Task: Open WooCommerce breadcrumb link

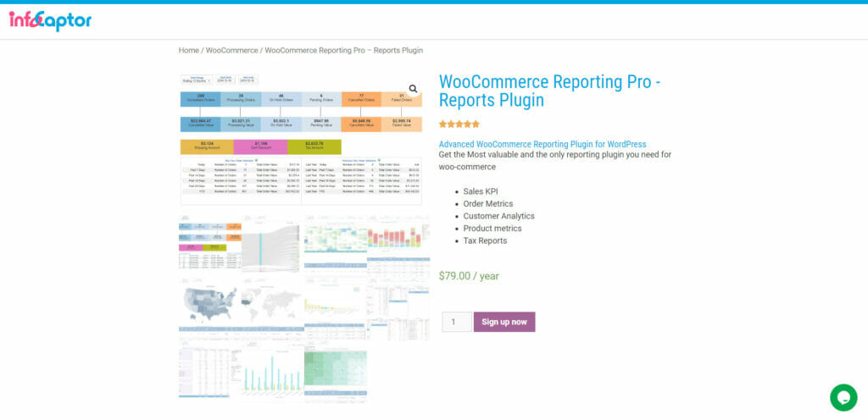Action: 231,51
